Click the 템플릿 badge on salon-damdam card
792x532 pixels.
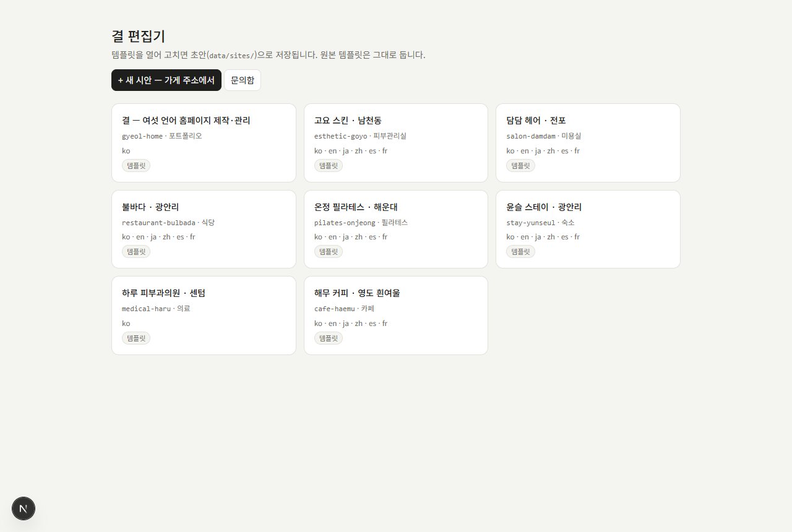(520, 166)
